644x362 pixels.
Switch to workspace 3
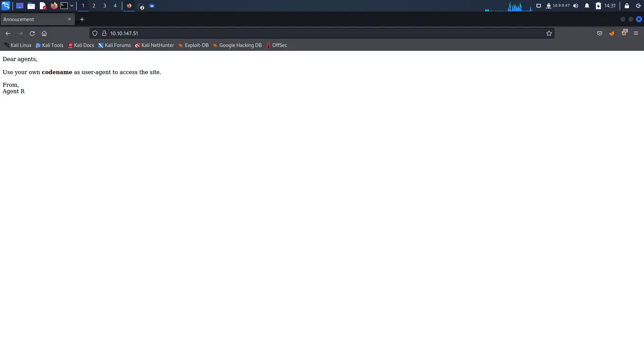[x=104, y=5]
